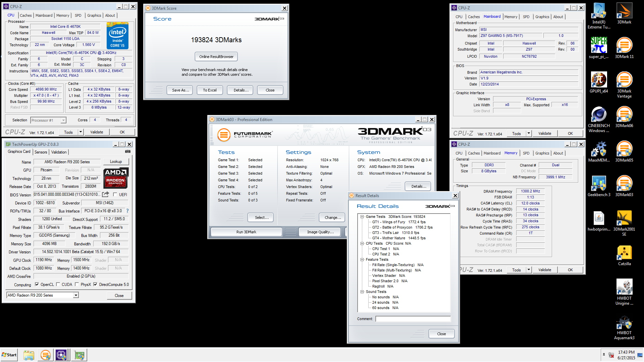This screenshot has height=362, width=644.
Task: Click Online ResultBrowser button
Action: [216, 57]
